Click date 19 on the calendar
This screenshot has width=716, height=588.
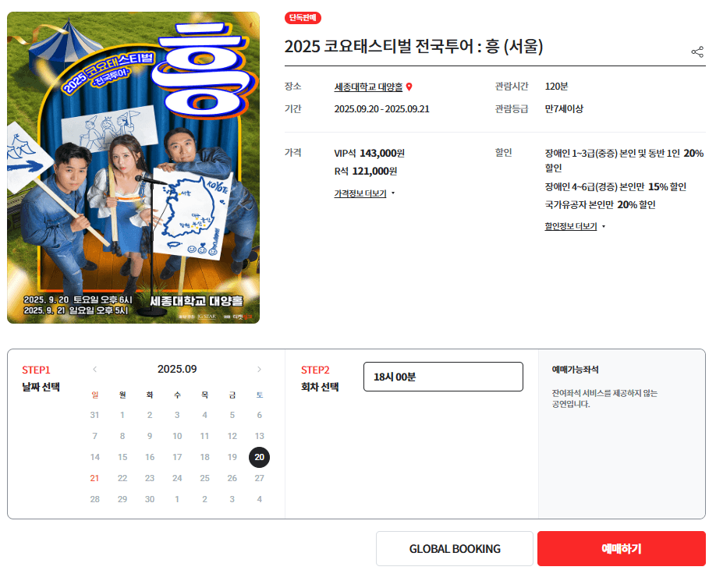(x=232, y=457)
